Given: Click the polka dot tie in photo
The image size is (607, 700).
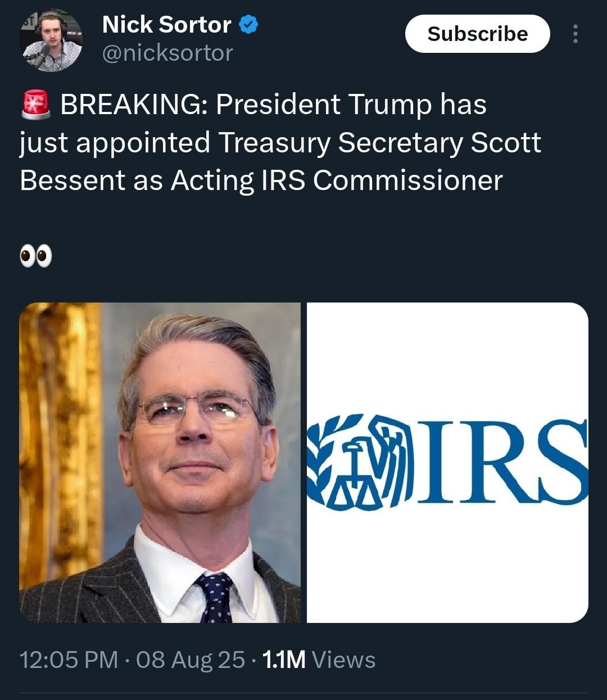Looking at the screenshot, I should (216, 597).
